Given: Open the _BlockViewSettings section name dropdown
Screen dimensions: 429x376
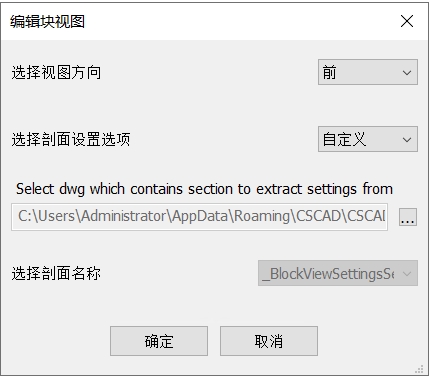Looking at the screenshot, I should pyautogui.click(x=338, y=273).
